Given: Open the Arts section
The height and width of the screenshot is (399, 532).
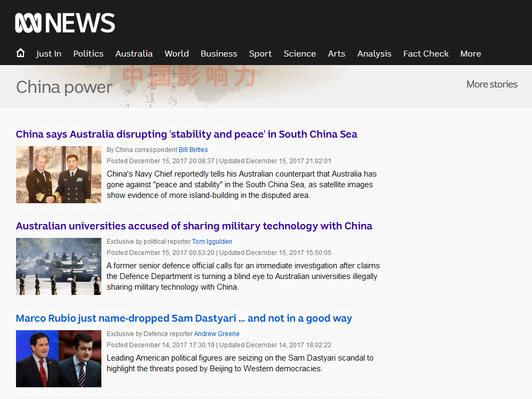Looking at the screenshot, I should (337, 53).
